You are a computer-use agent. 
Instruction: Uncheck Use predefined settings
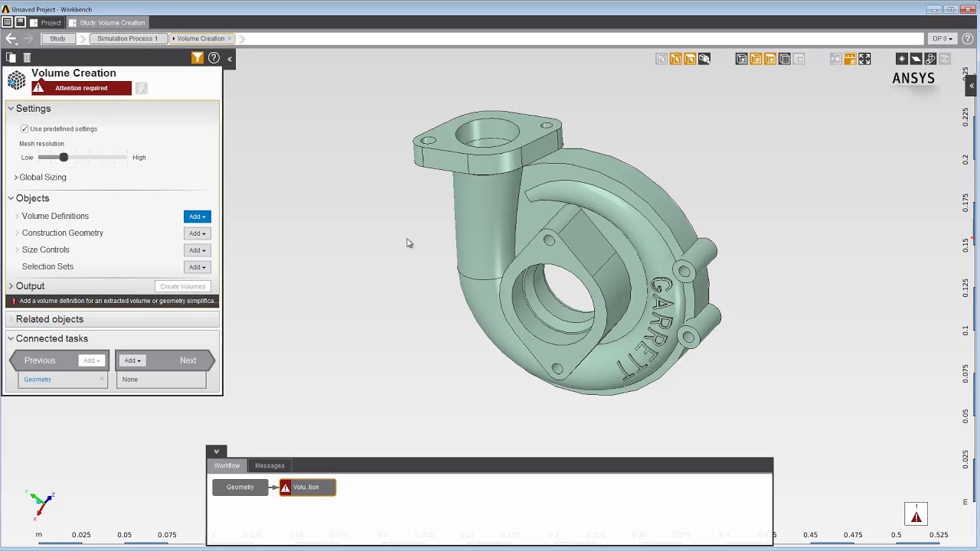(x=24, y=129)
